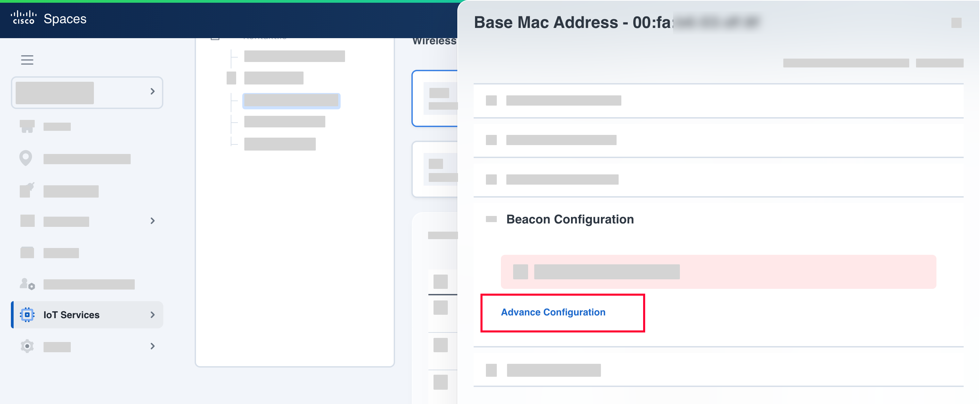
Task: Open IoT Services menu item
Action: [87, 314]
